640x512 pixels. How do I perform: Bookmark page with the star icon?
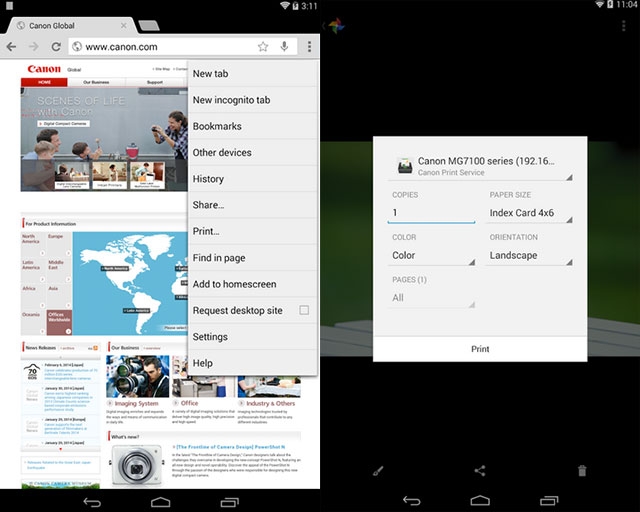pyautogui.click(x=263, y=47)
